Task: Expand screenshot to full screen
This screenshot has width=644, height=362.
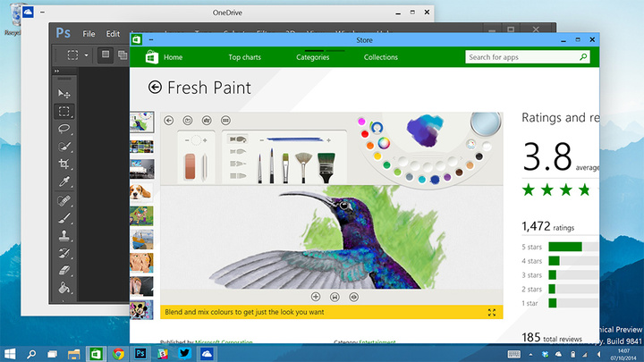Action: (x=492, y=312)
